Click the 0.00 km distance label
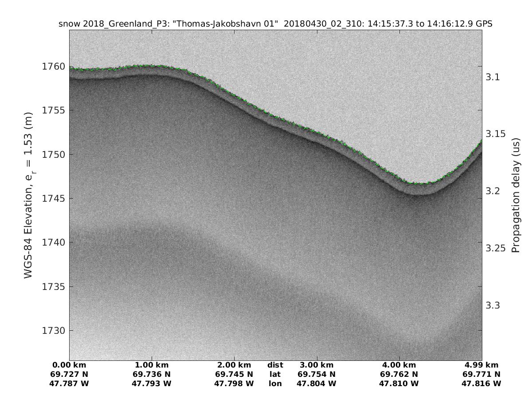This screenshot has height=399, width=532. (x=69, y=365)
